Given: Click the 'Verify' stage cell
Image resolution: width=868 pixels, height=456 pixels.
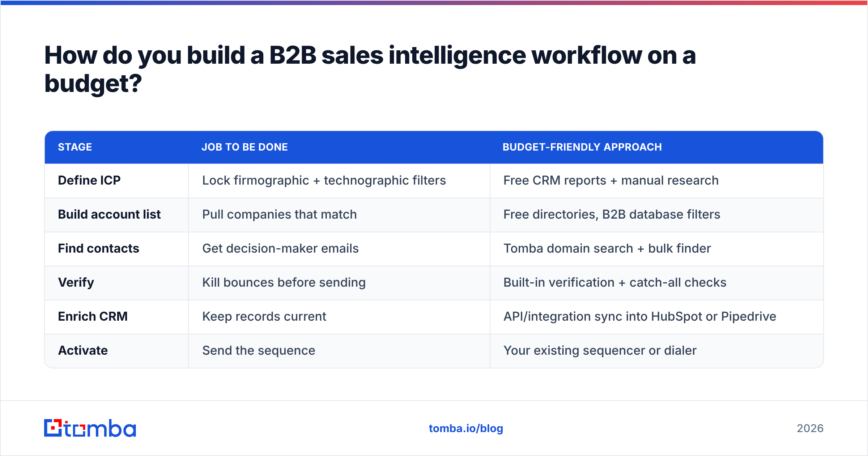Looking at the screenshot, I should (116, 283).
